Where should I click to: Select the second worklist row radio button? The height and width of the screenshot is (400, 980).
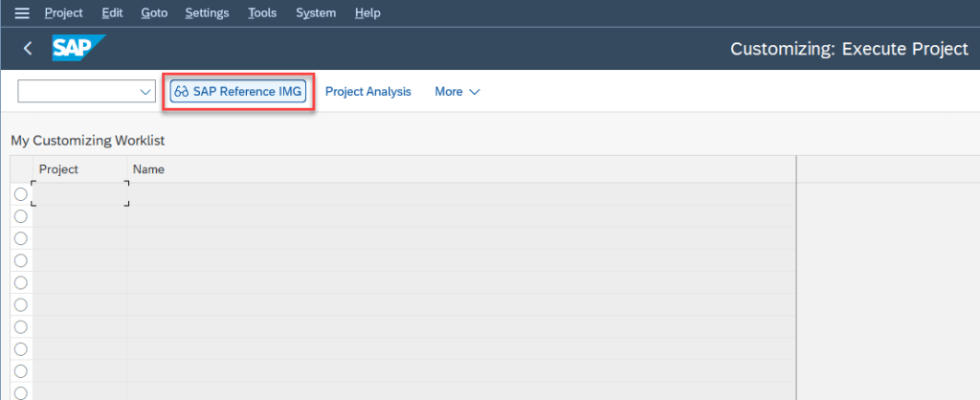tap(21, 216)
